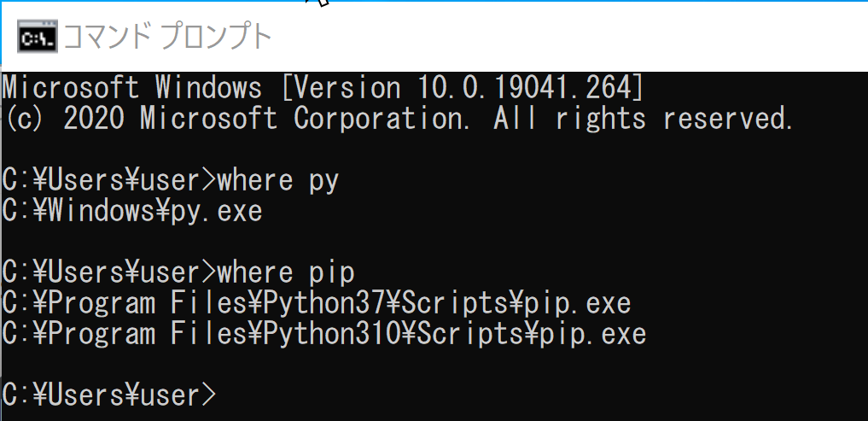Click the C:\Windows\py.exe output line
The width and height of the screenshot is (868, 421).
132,211
